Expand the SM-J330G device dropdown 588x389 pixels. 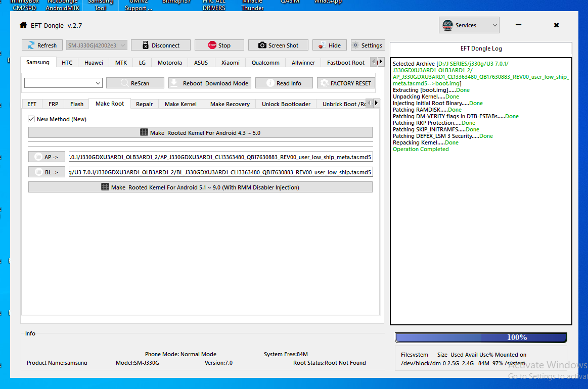[x=97, y=45]
